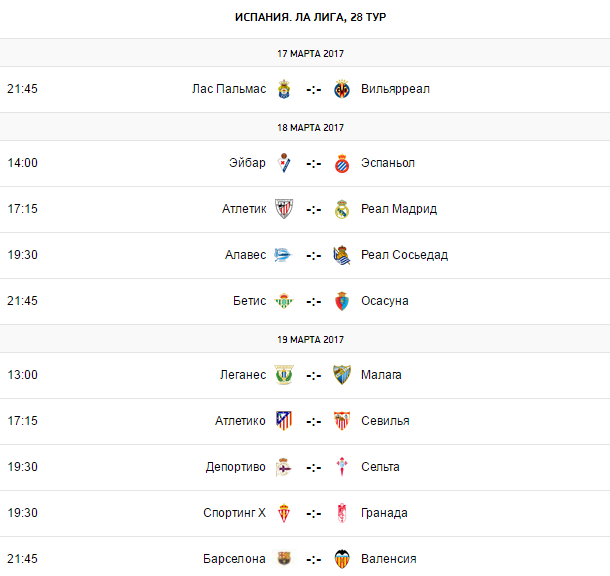
Task: Click the Málaga club crest
Action: pyautogui.click(x=342, y=375)
